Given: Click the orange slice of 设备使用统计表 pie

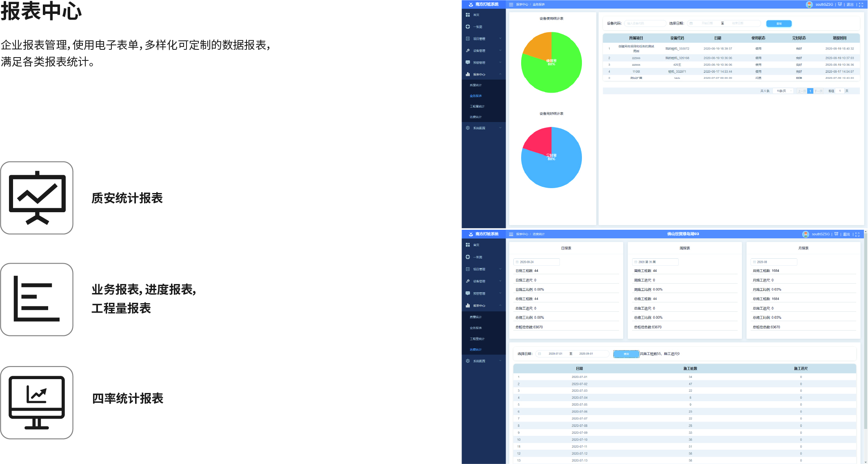Looking at the screenshot, I should 539,44.
